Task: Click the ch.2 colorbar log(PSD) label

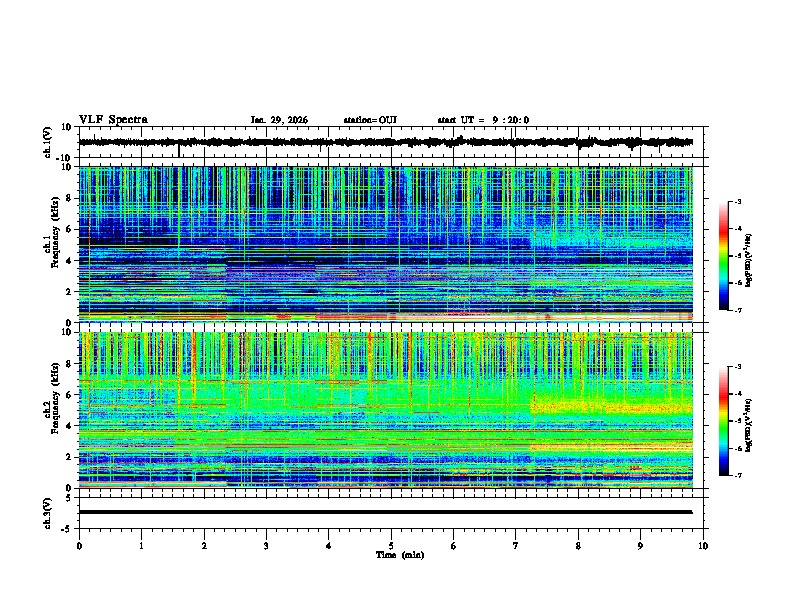Action: pos(749,425)
